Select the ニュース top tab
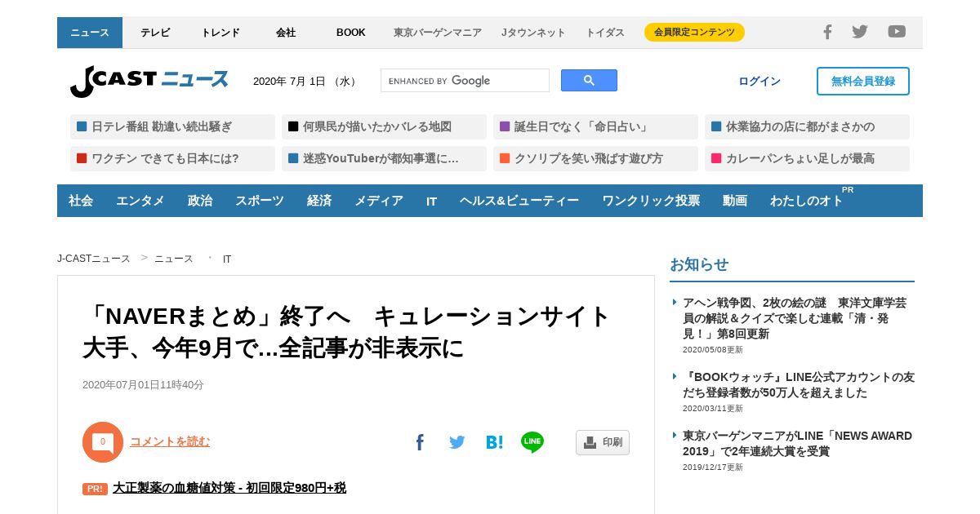Viewport: 980px width, 514px height. (90, 33)
